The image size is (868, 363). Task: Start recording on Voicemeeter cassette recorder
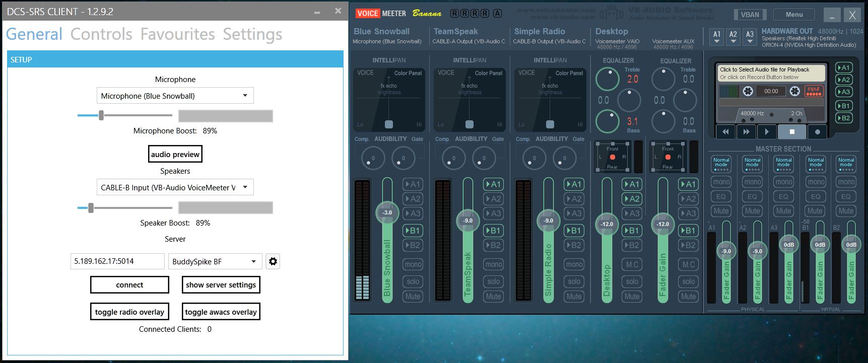pyautogui.click(x=817, y=132)
